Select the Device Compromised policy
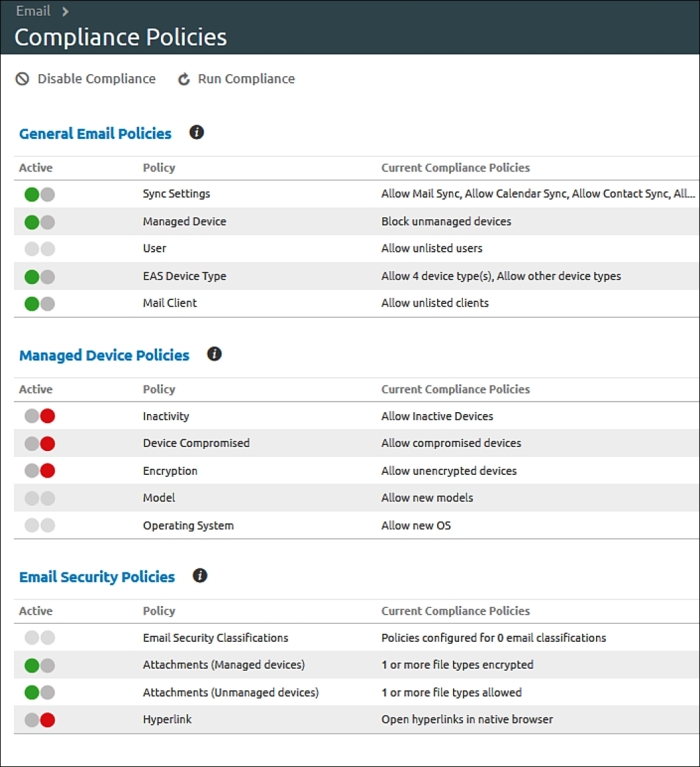 tap(196, 443)
